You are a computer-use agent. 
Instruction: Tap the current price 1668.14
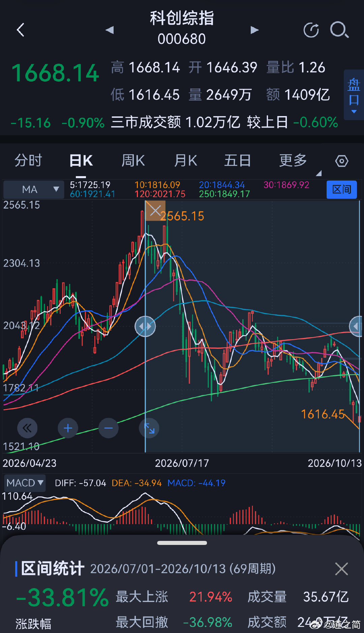(x=55, y=73)
